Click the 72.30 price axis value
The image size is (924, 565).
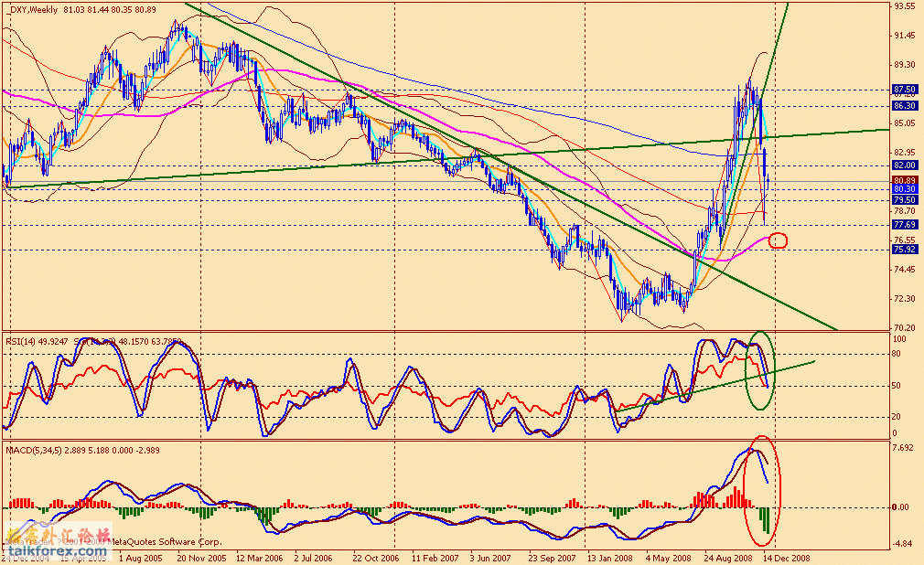click(905, 298)
